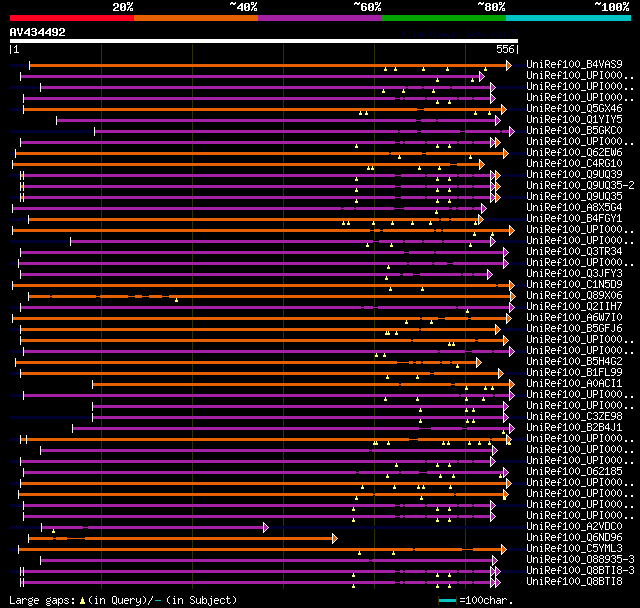Image resolution: width=640 pixels, height=608 pixels.
Task: Select the UniRef100_Q3JFY3 label
Action: pos(574,274)
